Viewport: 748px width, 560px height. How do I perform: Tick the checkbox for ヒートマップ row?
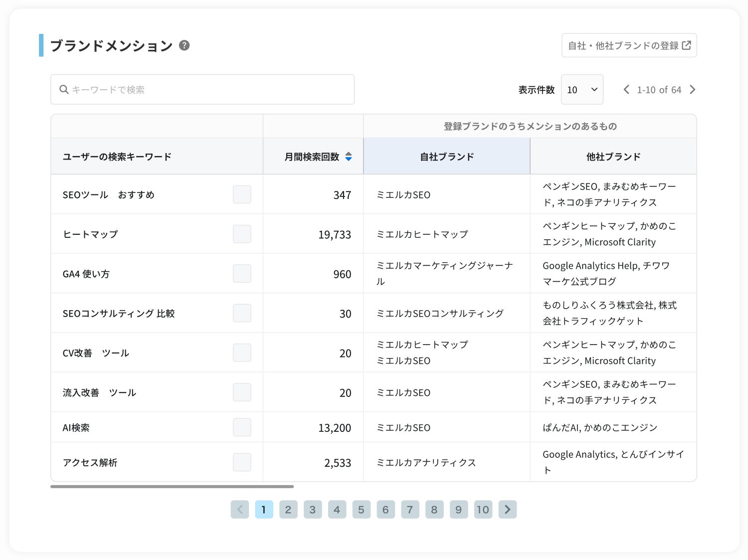tap(242, 234)
